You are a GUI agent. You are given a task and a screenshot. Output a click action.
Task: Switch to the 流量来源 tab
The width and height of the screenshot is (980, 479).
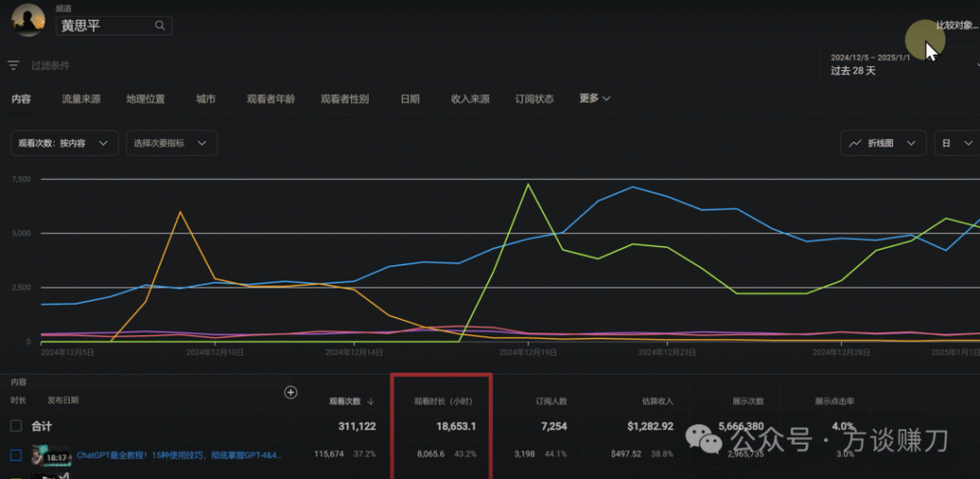(82, 99)
